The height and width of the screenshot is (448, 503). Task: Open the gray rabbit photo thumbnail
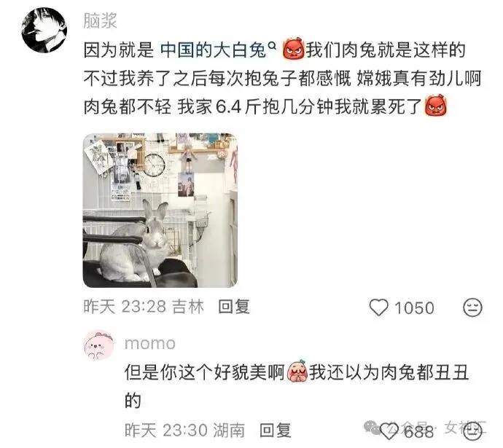[x=160, y=211]
